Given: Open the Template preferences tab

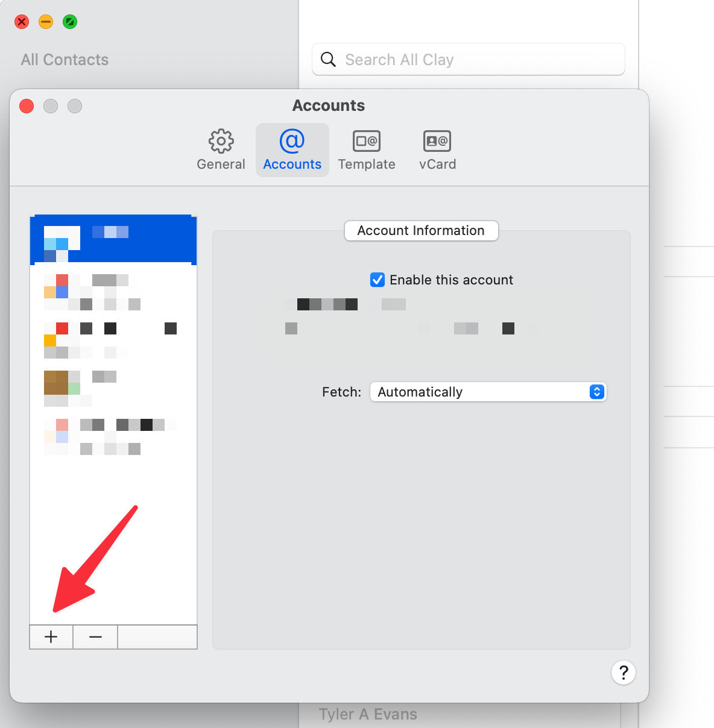Looking at the screenshot, I should (367, 150).
